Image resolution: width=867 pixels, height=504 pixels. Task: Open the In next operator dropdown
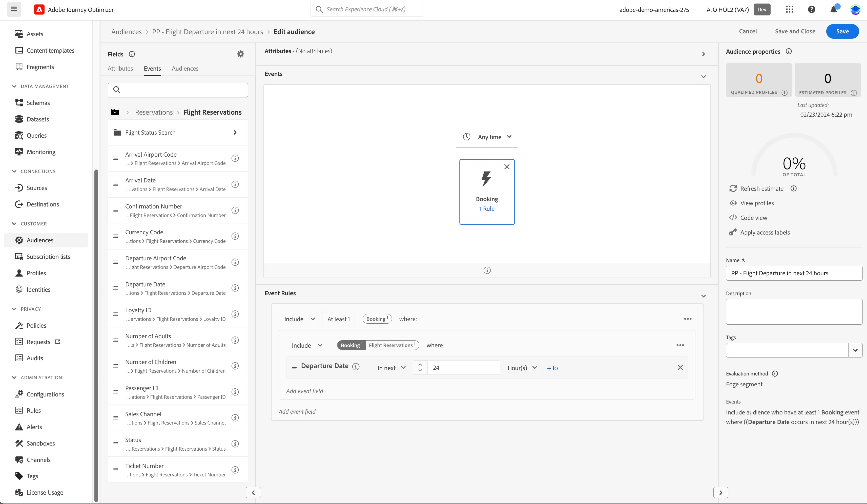(391, 368)
